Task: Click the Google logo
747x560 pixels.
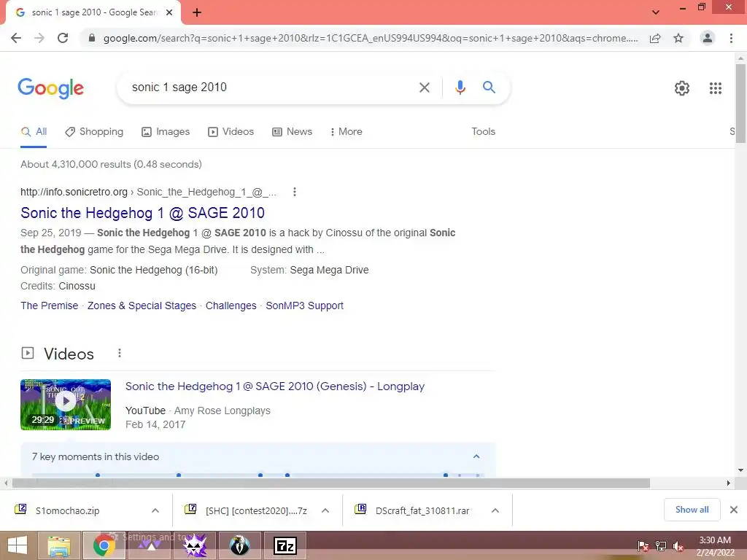Action: point(51,88)
